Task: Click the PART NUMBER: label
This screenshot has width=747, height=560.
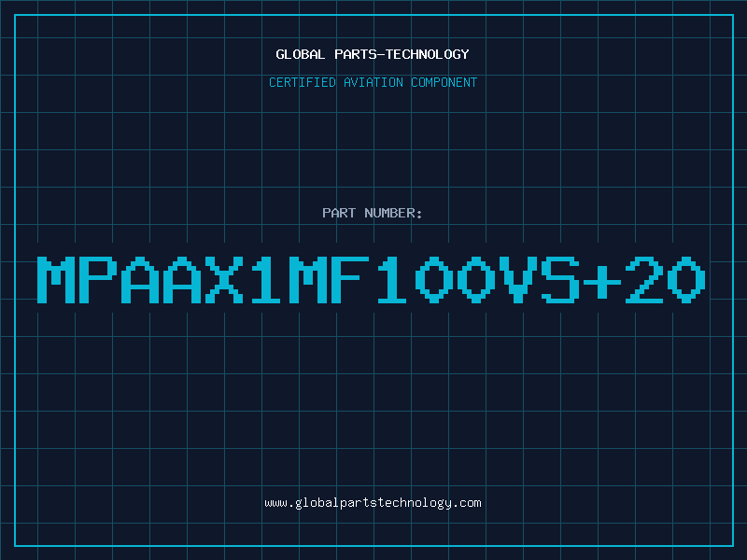Action: (x=373, y=213)
